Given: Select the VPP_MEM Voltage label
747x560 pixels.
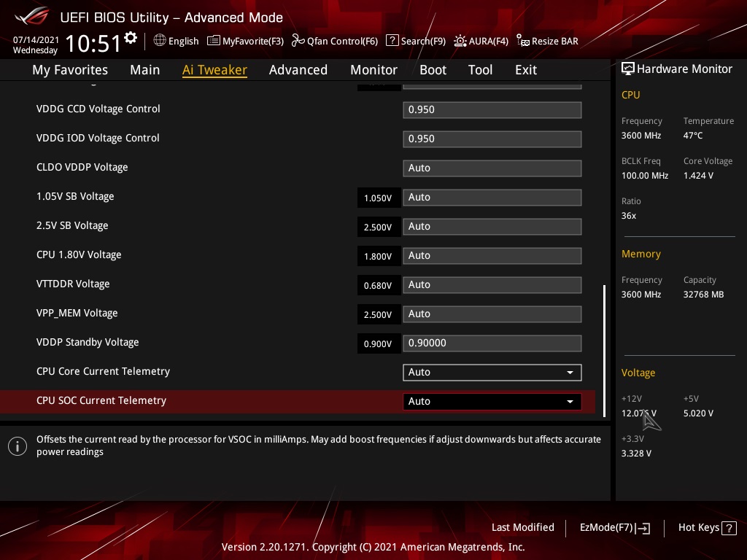Looking at the screenshot, I should point(77,314).
